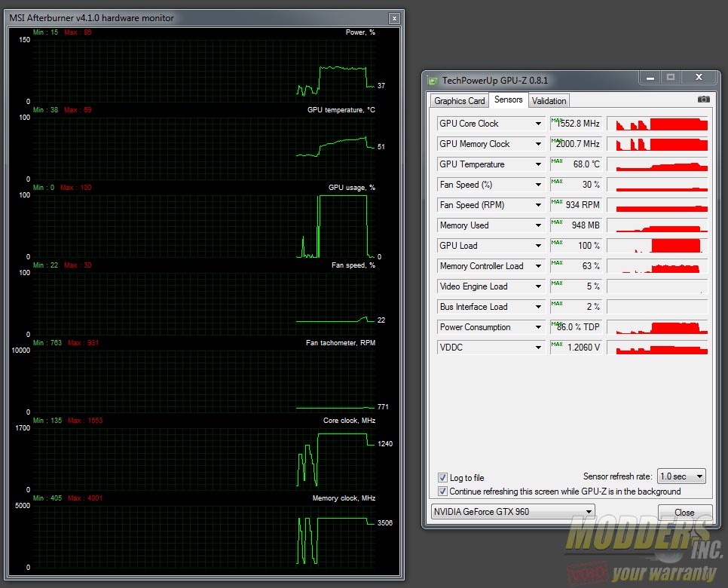The width and height of the screenshot is (728, 588).
Task: Click the Power Consumption history graph
Action: pyautogui.click(x=657, y=327)
